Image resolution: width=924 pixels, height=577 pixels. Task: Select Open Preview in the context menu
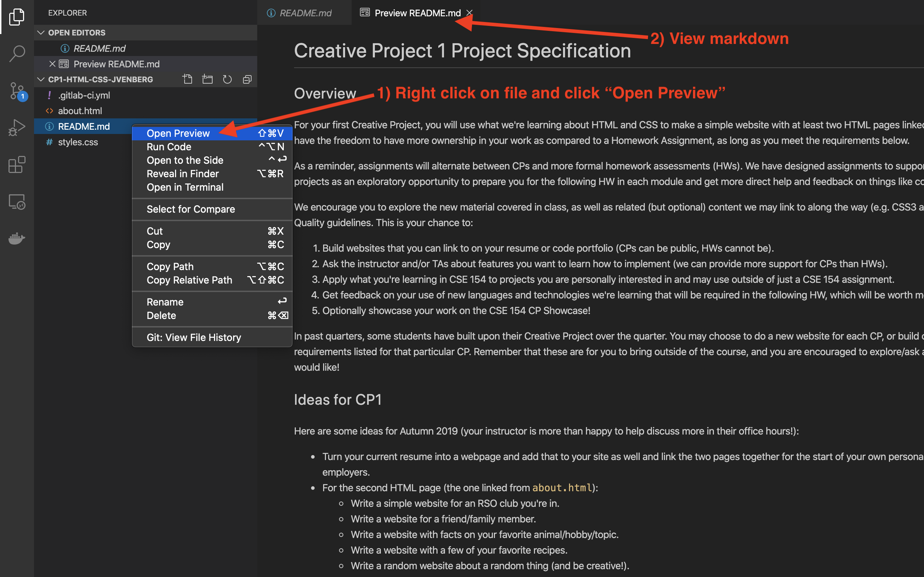[178, 133]
